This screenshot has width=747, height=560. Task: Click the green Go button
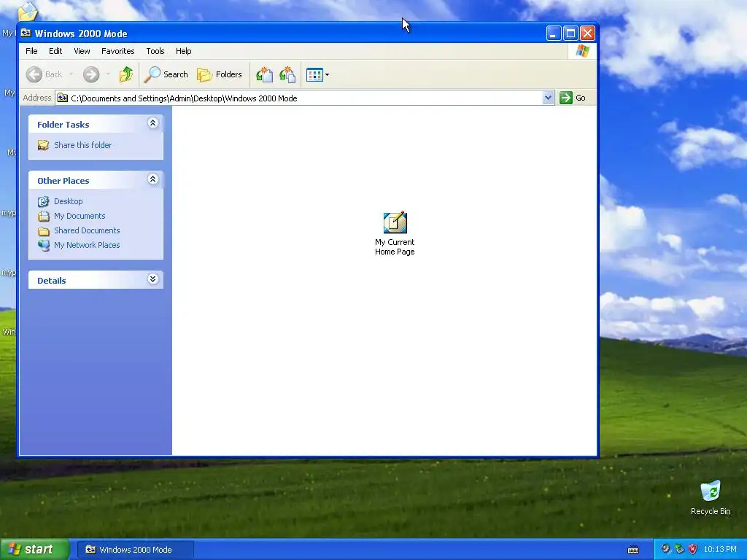pyautogui.click(x=572, y=98)
